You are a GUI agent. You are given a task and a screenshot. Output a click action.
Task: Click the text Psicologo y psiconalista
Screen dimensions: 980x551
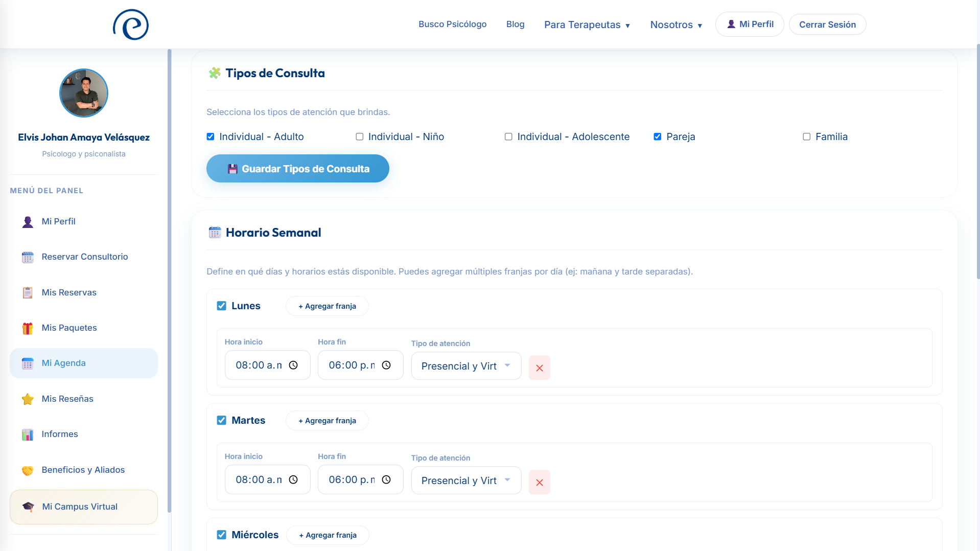coord(84,154)
